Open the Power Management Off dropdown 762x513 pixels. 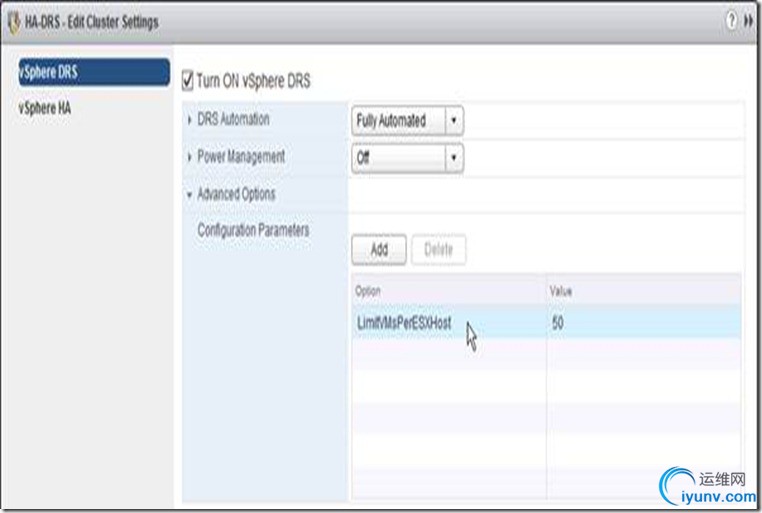[407, 157]
